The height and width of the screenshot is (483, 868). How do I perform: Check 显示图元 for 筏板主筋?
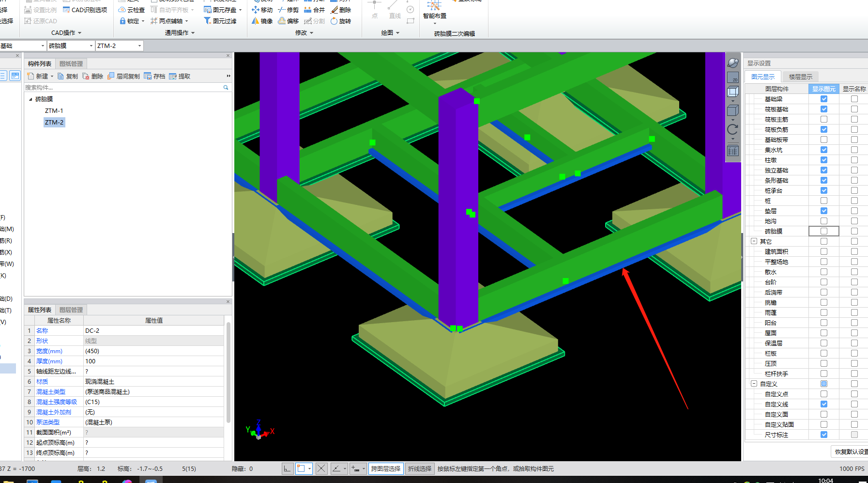click(824, 119)
